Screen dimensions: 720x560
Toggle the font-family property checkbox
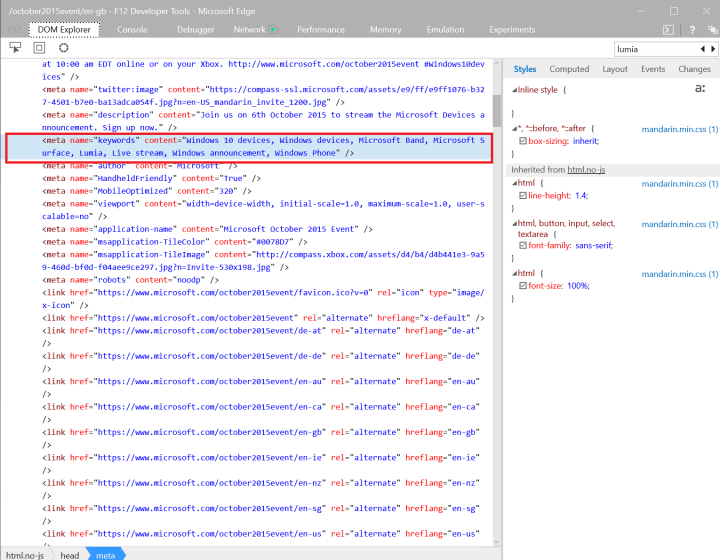click(x=522, y=245)
